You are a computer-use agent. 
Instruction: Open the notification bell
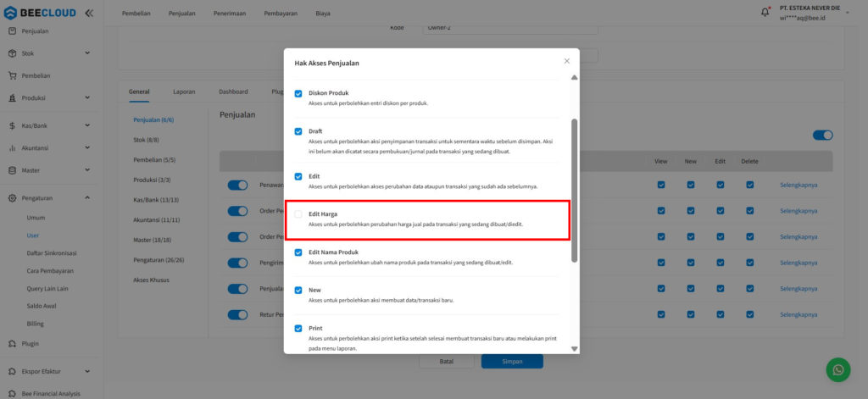coord(765,13)
